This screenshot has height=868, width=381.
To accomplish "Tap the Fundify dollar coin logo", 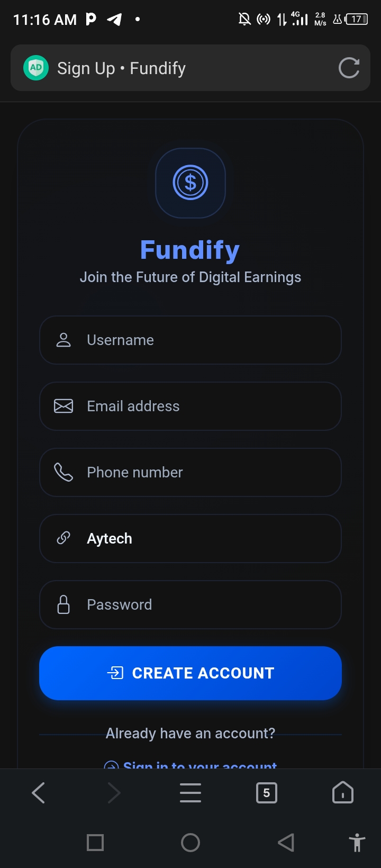I will tap(190, 183).
